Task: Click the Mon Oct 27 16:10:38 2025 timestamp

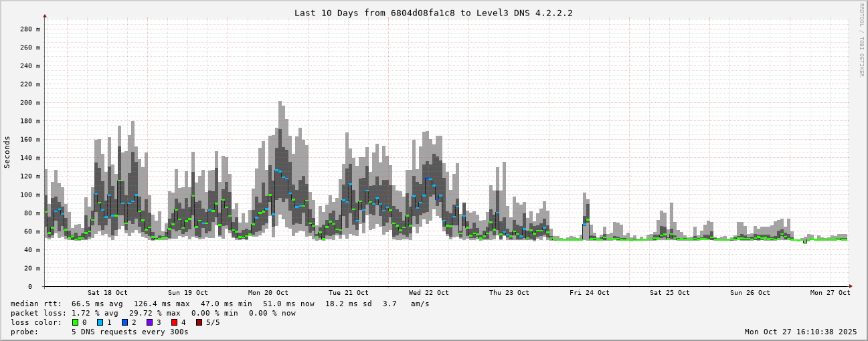Action: pyautogui.click(x=800, y=332)
